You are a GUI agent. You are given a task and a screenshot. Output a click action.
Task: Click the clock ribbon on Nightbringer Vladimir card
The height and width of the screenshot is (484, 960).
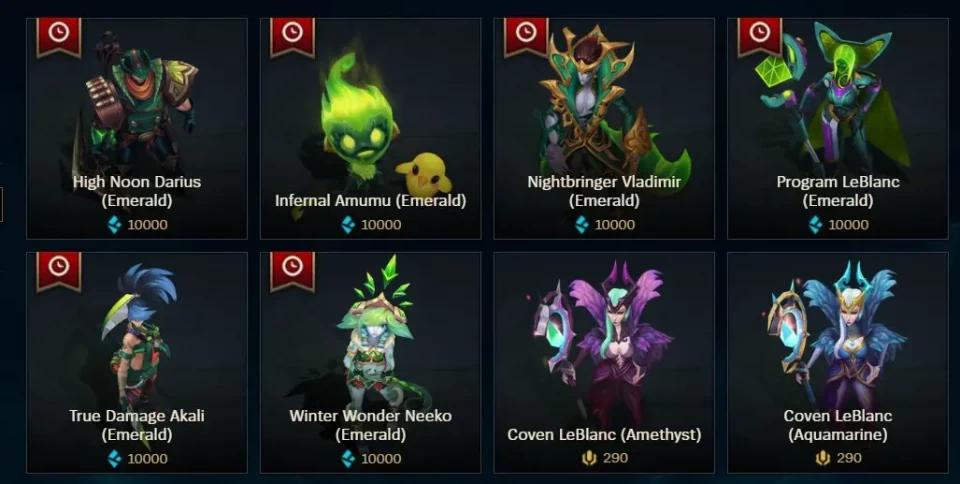527,36
